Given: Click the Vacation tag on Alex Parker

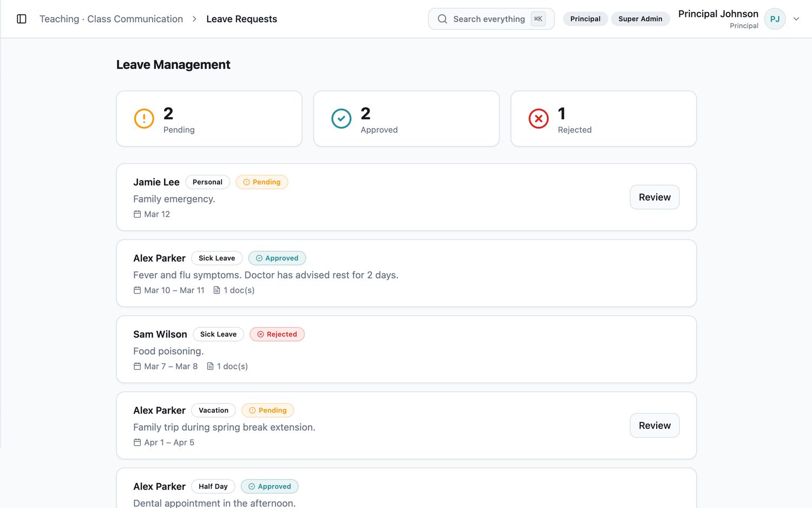Looking at the screenshot, I should click(x=213, y=411).
